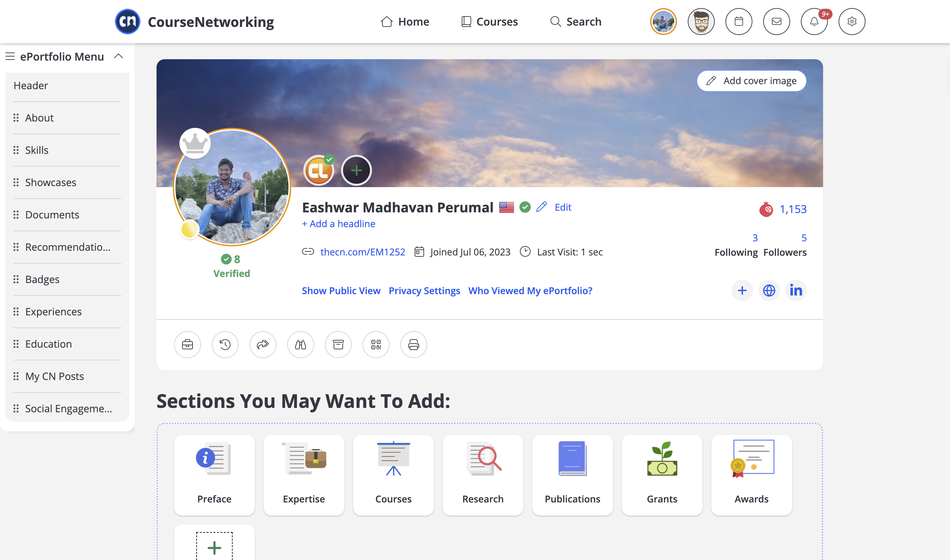This screenshot has width=950, height=560.
Task: Open the calendar icon in top bar
Action: tap(739, 22)
